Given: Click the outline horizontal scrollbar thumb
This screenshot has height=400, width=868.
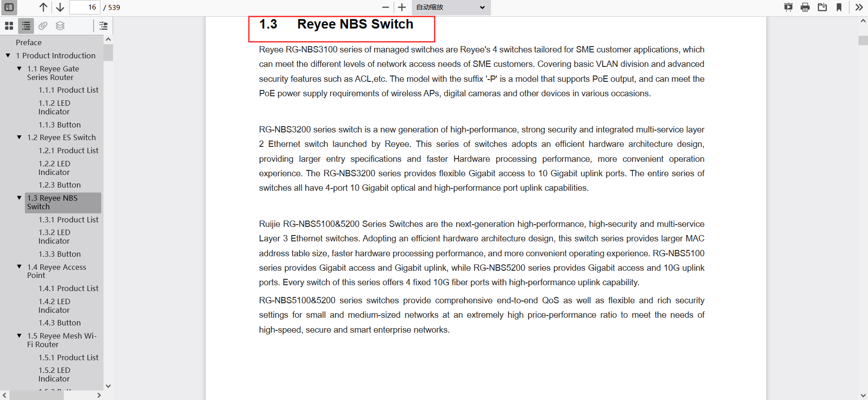Looking at the screenshot, I should point(36,395).
